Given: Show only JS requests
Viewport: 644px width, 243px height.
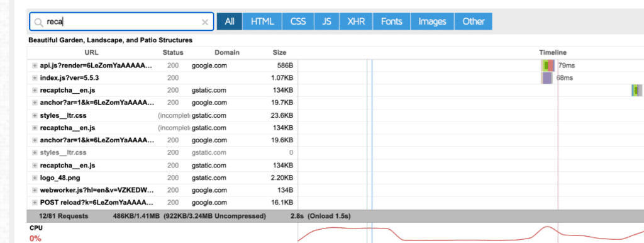Looking at the screenshot, I should pos(327,21).
